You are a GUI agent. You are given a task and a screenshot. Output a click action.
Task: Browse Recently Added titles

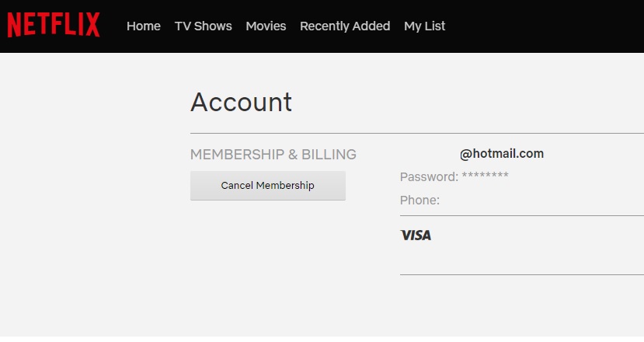pyautogui.click(x=345, y=26)
